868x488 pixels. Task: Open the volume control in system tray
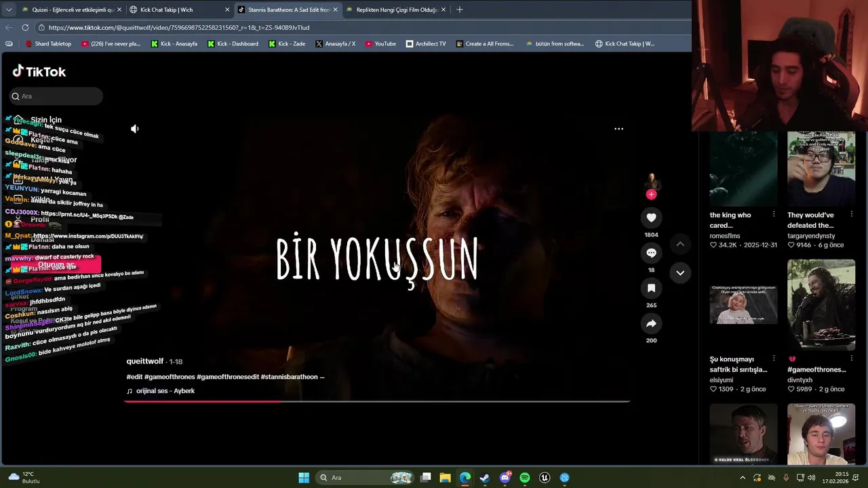tap(812, 478)
